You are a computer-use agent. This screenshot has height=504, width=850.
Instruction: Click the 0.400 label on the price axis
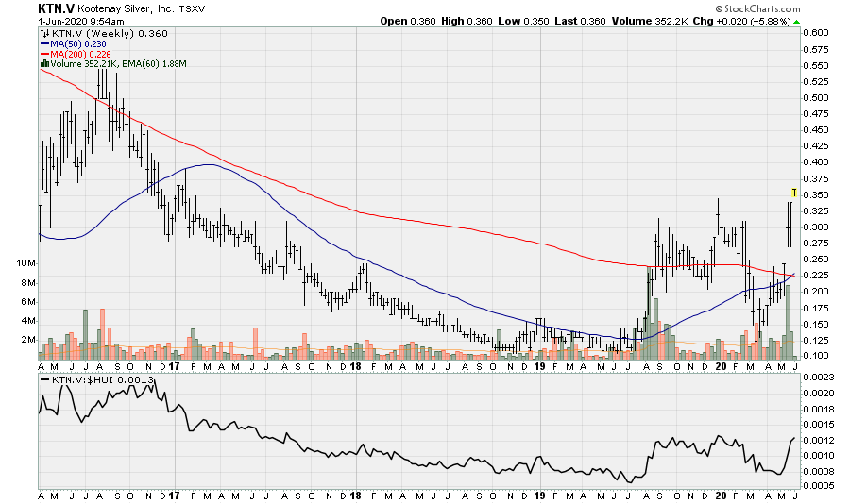pos(816,162)
